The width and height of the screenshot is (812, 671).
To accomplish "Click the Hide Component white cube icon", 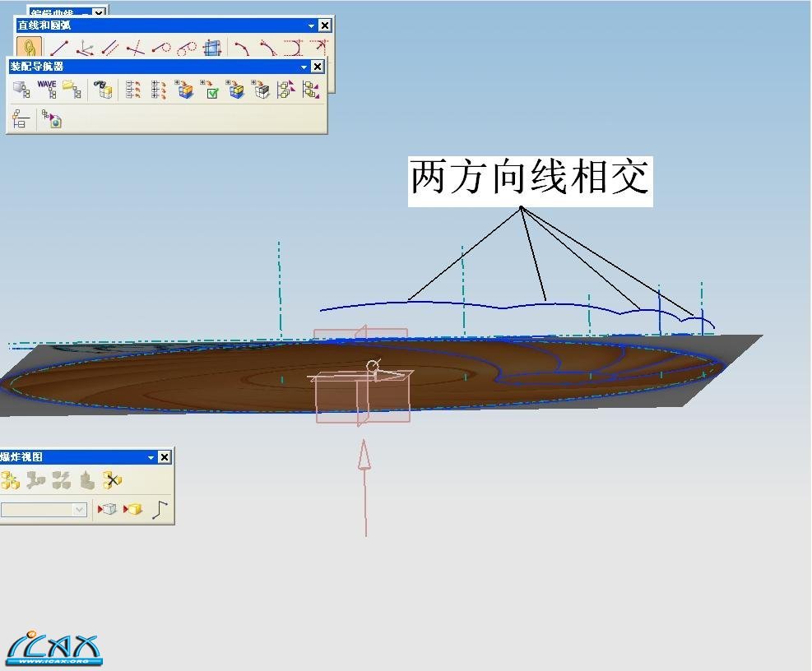I will (107, 510).
